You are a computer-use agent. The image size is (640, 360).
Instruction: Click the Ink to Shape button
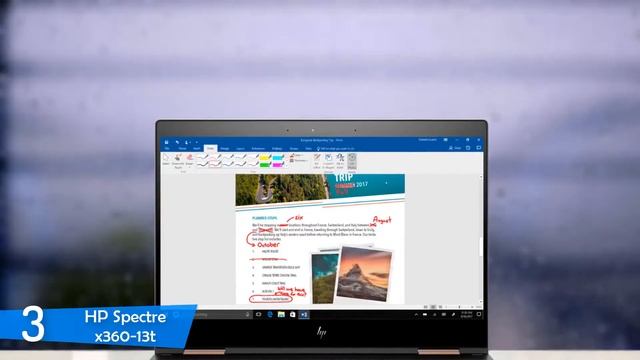(328, 161)
